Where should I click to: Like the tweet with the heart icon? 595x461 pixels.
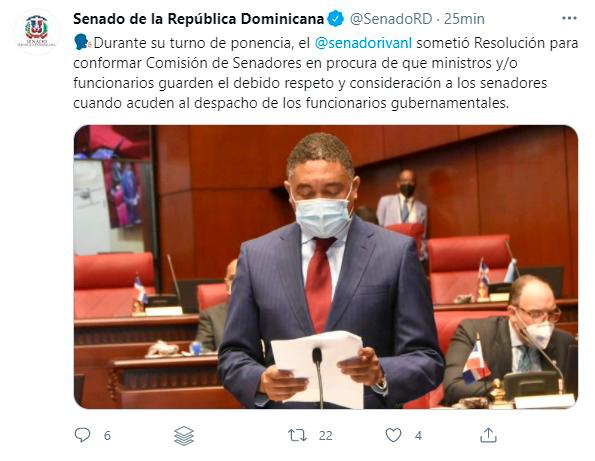(x=394, y=435)
